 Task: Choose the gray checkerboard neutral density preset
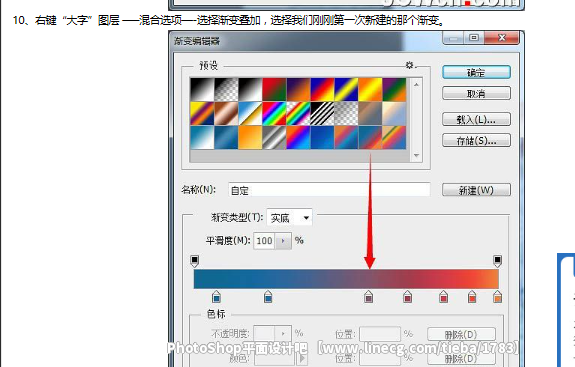tap(346, 113)
